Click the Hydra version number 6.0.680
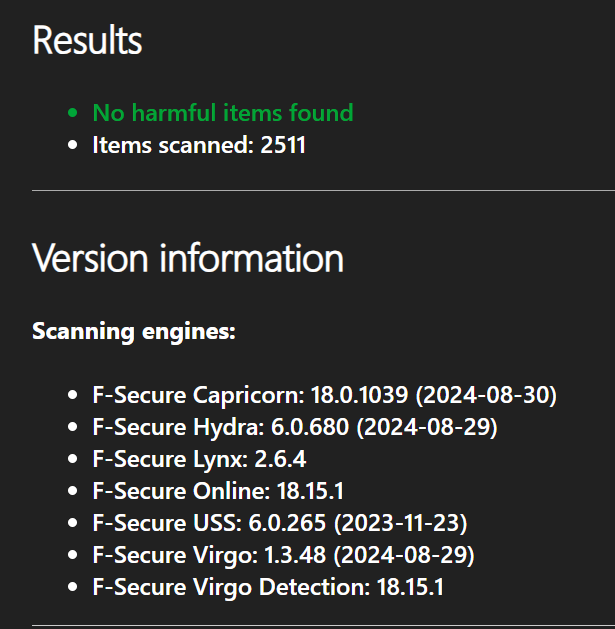 [x=310, y=427]
